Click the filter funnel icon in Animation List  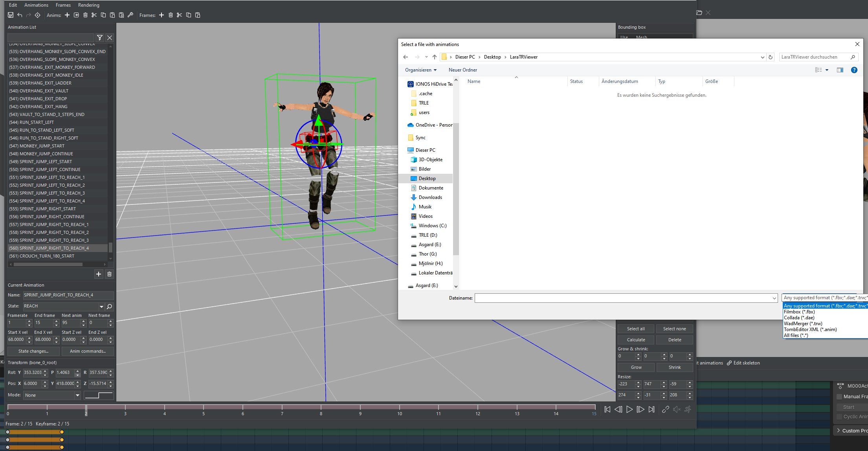(x=100, y=38)
